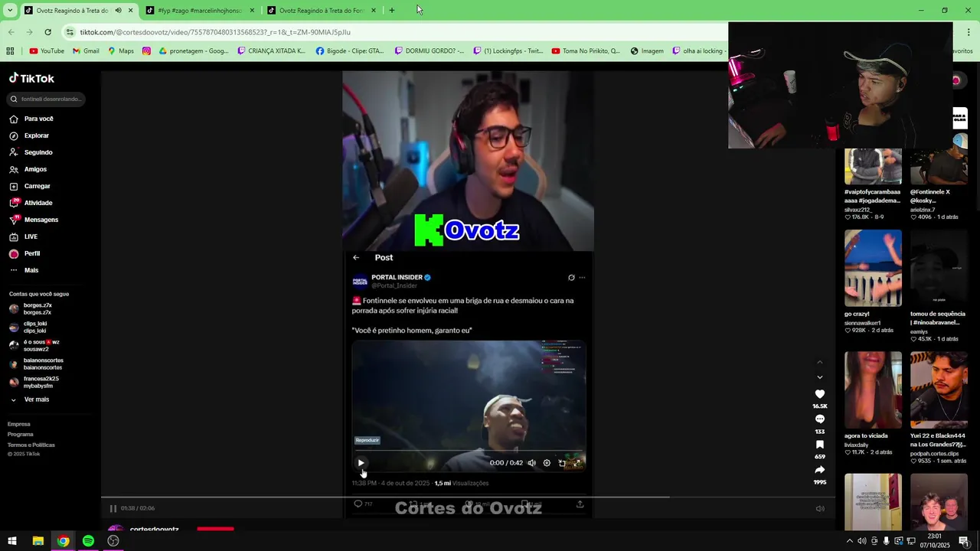The width and height of the screenshot is (980, 551).
Task: Open a new Chrome tab
Action: pyautogui.click(x=392, y=11)
